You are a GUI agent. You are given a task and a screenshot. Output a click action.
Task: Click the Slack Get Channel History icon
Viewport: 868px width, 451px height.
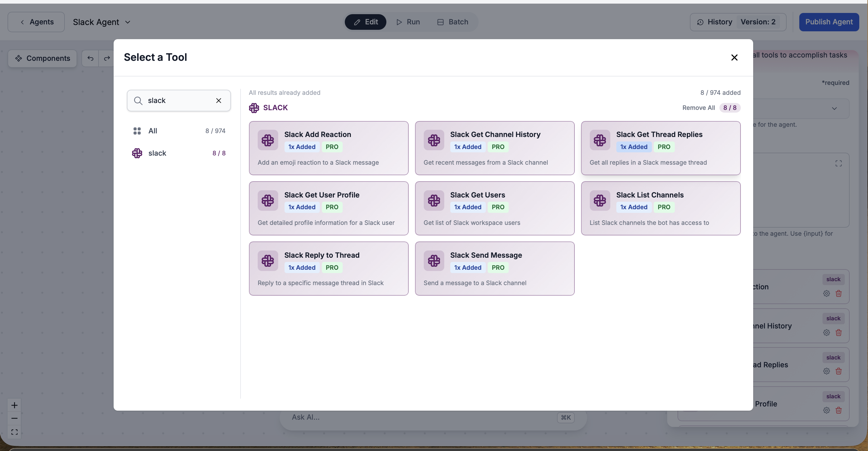[x=434, y=140]
